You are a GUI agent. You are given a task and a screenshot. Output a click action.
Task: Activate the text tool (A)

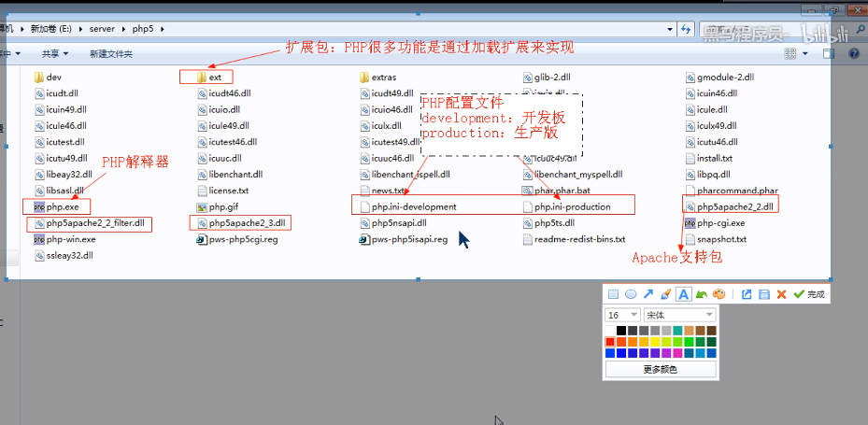pyautogui.click(x=683, y=294)
